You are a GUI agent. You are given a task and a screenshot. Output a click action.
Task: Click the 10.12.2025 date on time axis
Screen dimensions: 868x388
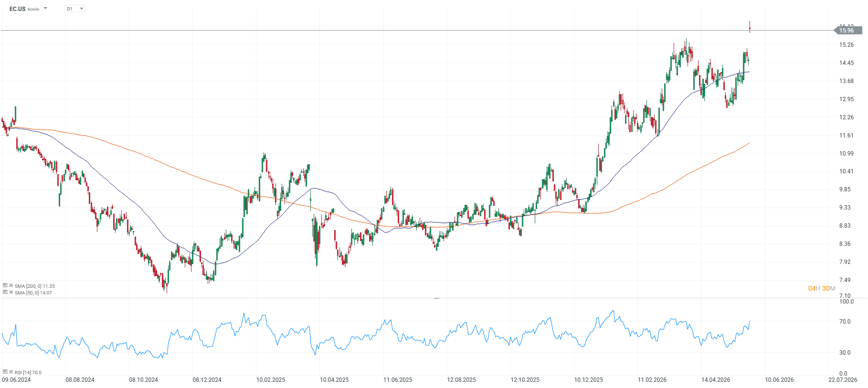pos(589,380)
